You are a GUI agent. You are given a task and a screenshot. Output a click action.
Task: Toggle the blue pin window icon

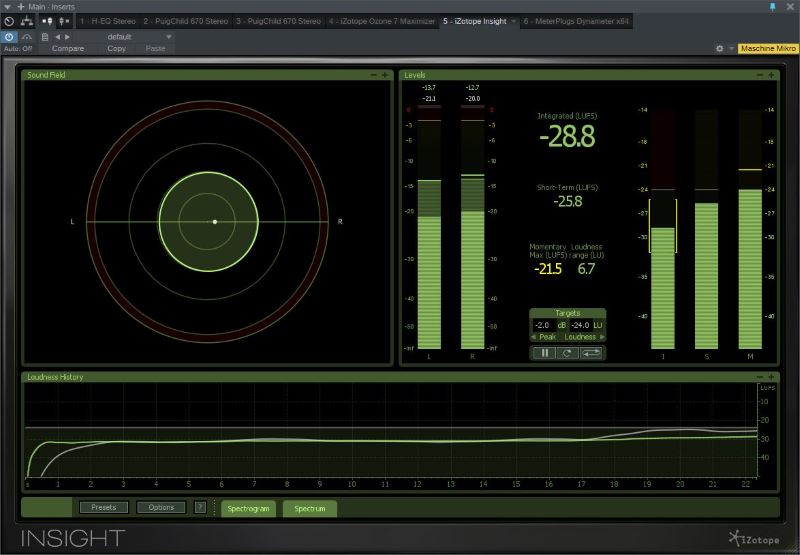point(772,7)
